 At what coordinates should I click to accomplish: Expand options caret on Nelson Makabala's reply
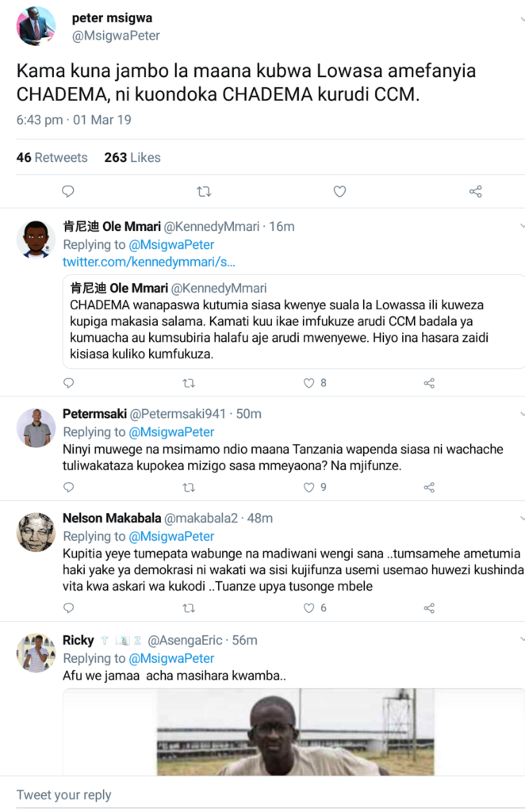click(521, 518)
